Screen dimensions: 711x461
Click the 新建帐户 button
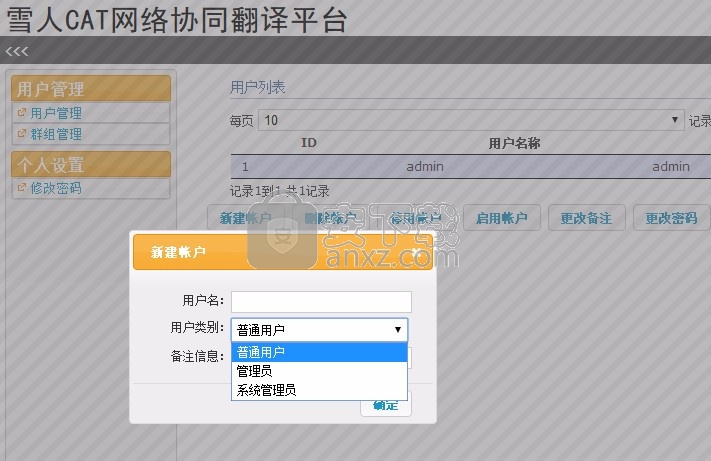tap(246, 218)
